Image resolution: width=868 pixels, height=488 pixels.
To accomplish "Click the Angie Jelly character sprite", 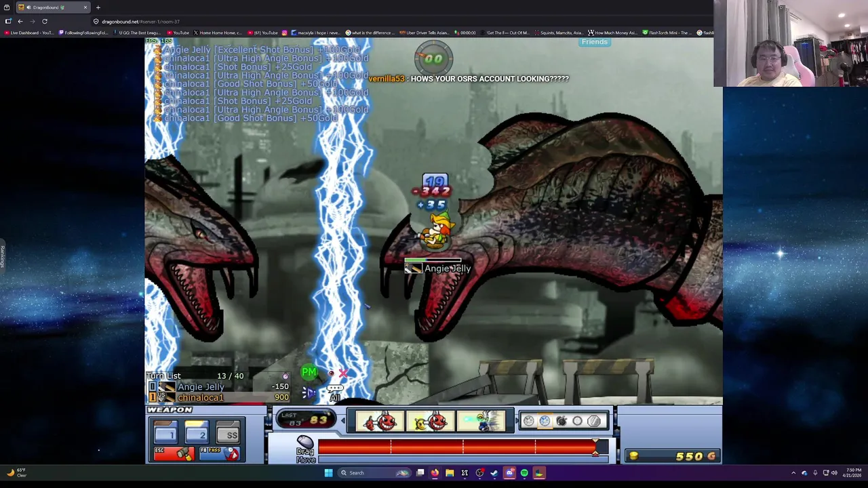I will [x=435, y=230].
